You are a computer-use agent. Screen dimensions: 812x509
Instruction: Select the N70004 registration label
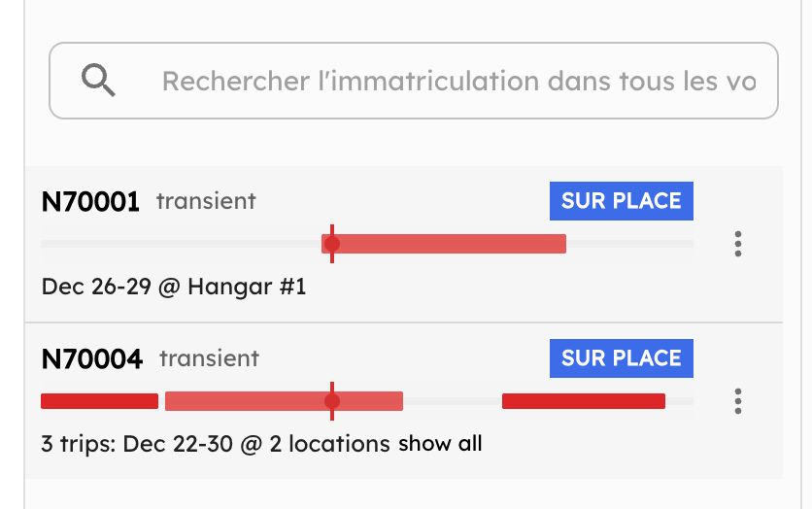coord(92,359)
